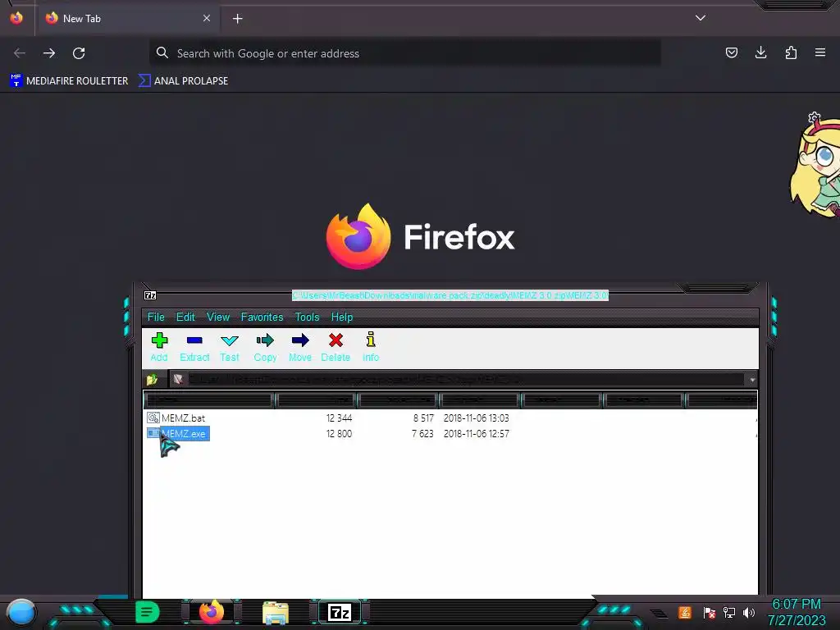This screenshot has height=630, width=840.
Task: Open Firefox View pinned icon
Action: [x=16, y=18]
